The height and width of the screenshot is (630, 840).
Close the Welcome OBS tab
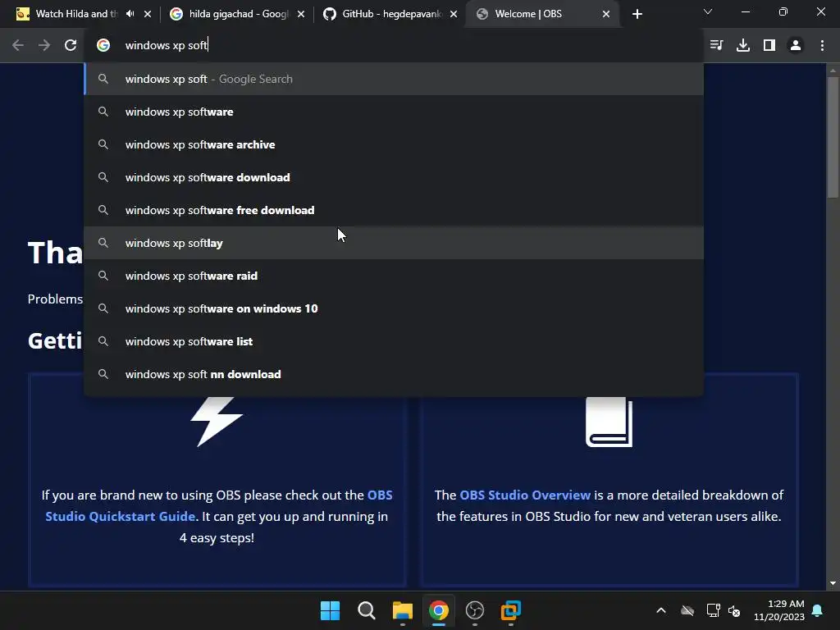tap(606, 14)
